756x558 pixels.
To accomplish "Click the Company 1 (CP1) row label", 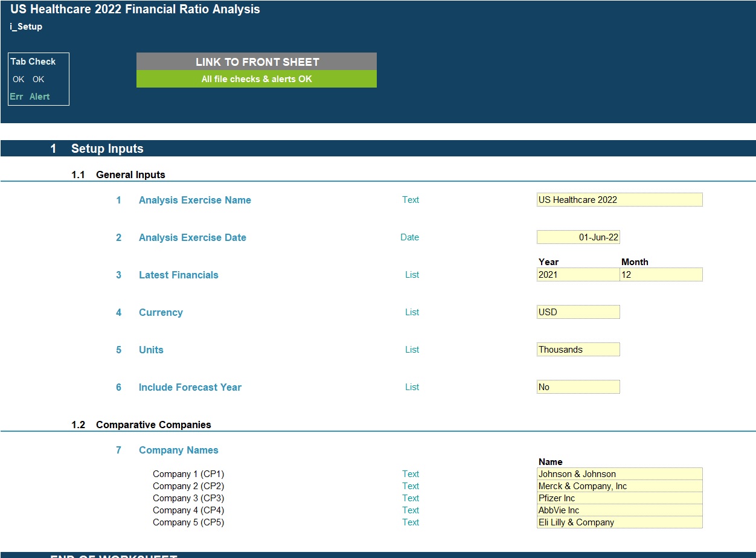I will click(188, 474).
